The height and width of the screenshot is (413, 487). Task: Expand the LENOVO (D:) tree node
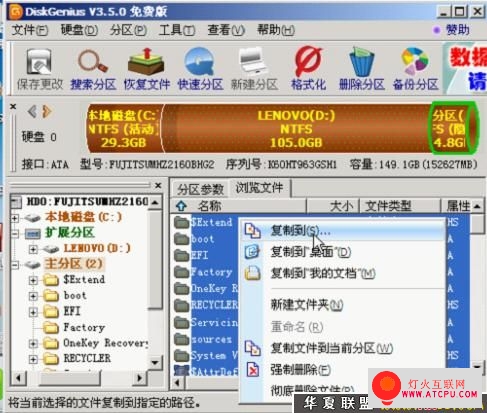tap(33, 249)
